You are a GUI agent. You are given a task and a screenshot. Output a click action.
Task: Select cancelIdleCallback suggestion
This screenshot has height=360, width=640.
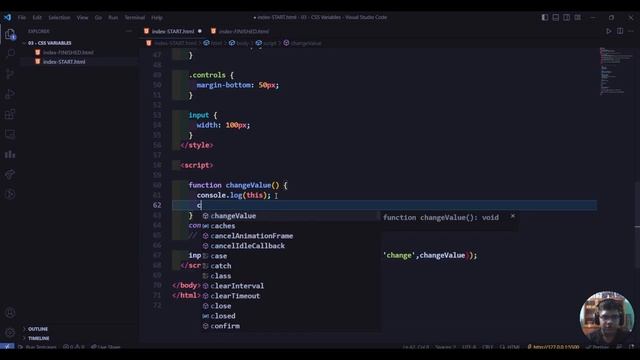(290, 246)
